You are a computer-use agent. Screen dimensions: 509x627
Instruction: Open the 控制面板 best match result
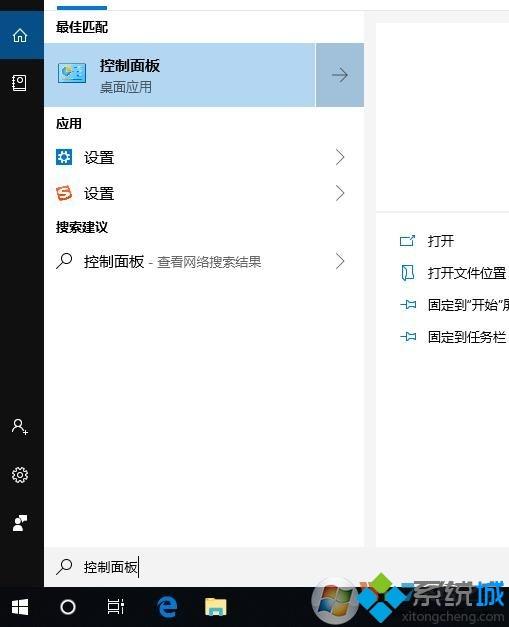pyautogui.click(x=180, y=75)
